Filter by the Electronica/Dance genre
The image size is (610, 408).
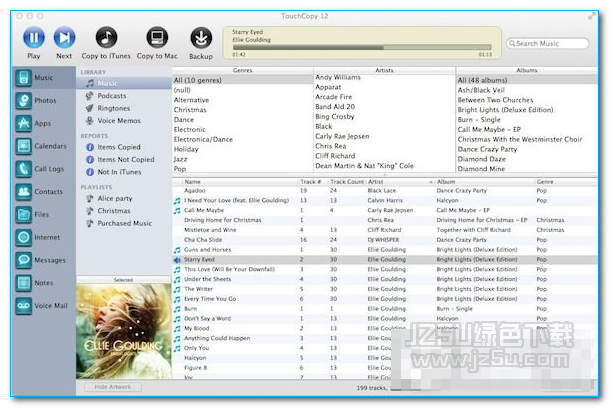(243, 139)
